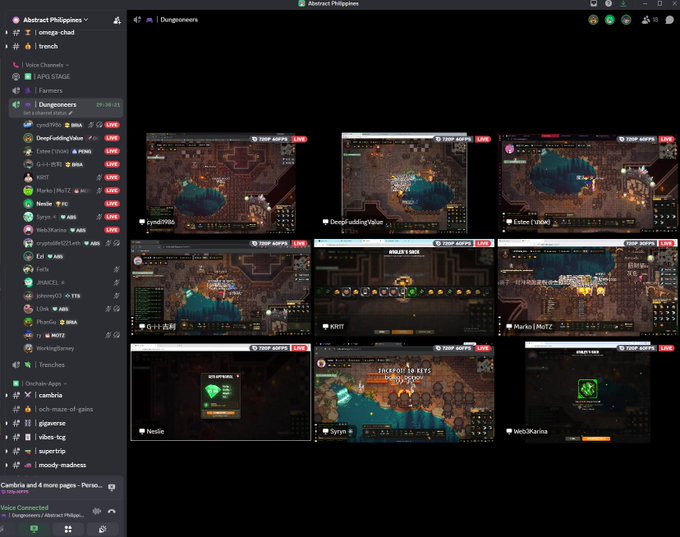Click the 720P 60FPS badge on KRIT's stream
The height and width of the screenshot is (537, 680).
pos(454,243)
